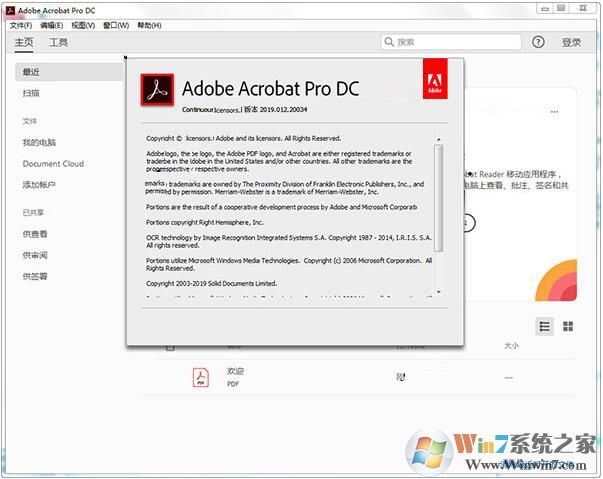Open the help question mark icon
Viewport: 603px width, 479px height.
tap(538, 42)
